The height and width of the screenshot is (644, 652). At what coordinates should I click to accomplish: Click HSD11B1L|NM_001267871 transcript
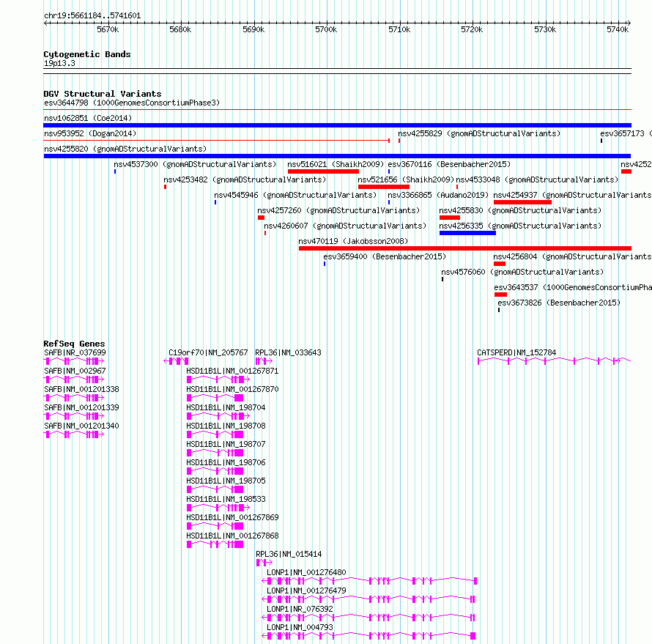point(218,379)
